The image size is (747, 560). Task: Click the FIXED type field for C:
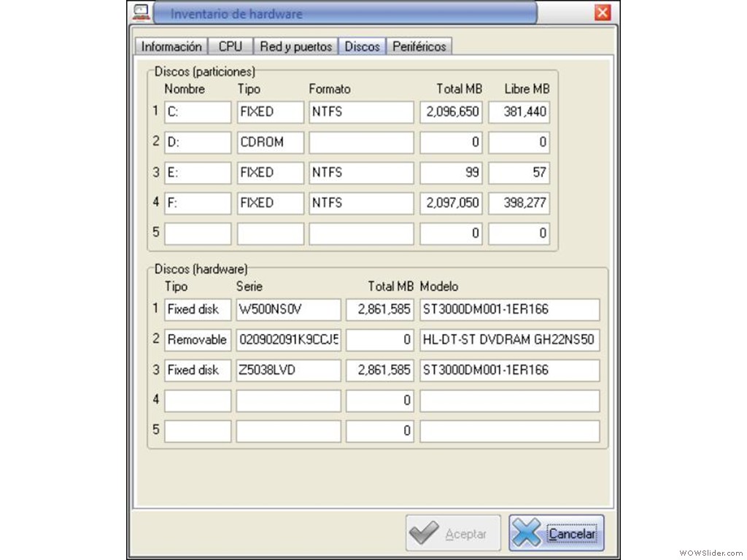270,112
